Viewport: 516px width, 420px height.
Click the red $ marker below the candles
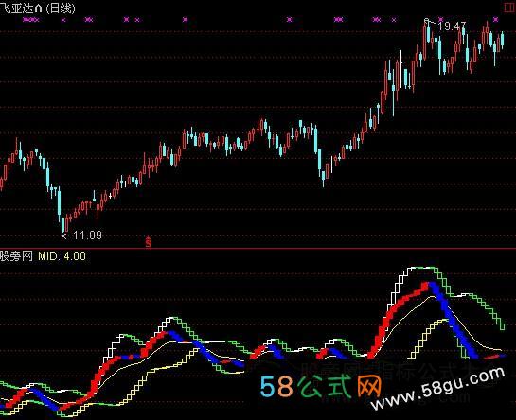point(149,242)
